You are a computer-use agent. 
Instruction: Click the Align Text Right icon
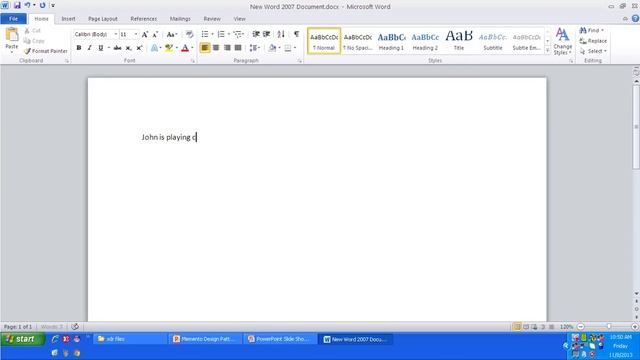pos(227,48)
